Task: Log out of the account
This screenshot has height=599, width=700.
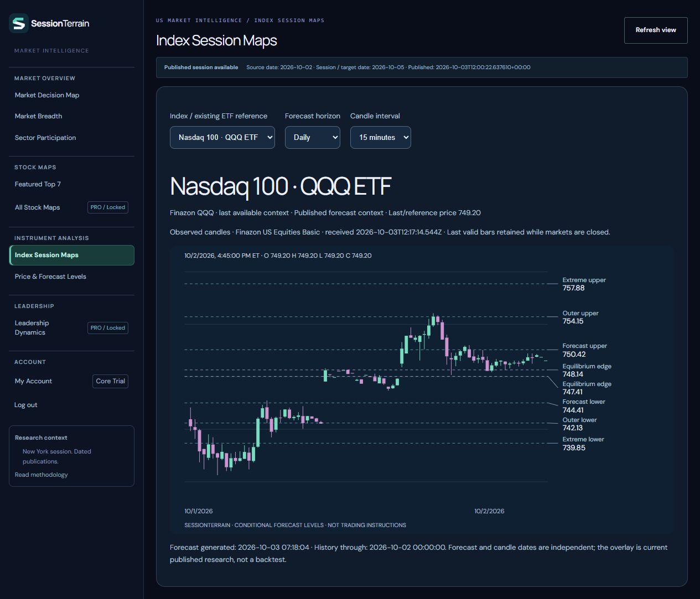Action: click(x=25, y=405)
